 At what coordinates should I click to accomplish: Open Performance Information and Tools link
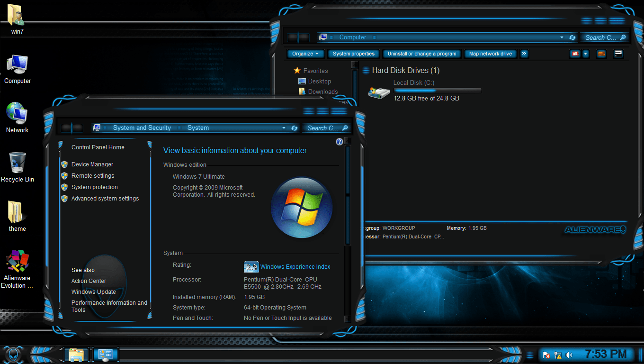coord(109,306)
